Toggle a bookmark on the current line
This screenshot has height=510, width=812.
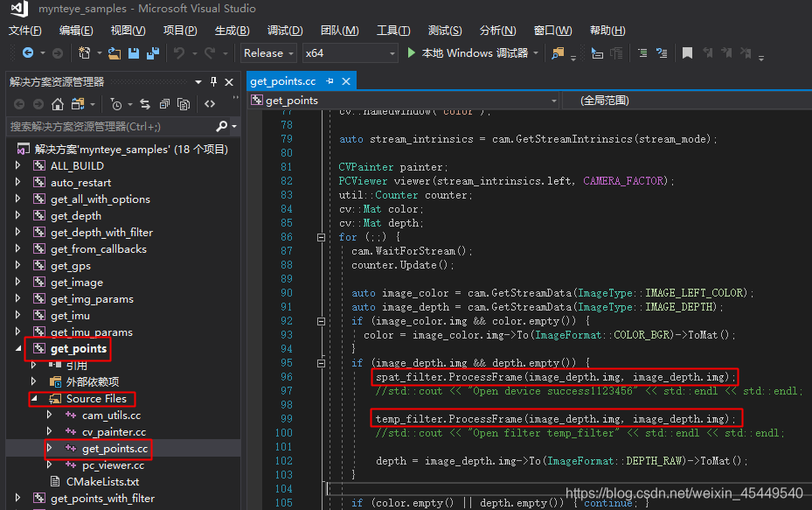[687, 52]
